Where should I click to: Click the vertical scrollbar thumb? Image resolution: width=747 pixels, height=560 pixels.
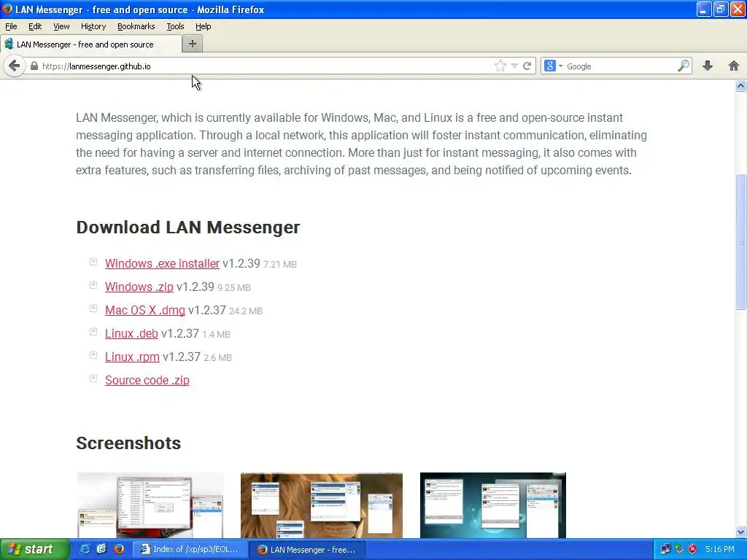(741, 242)
